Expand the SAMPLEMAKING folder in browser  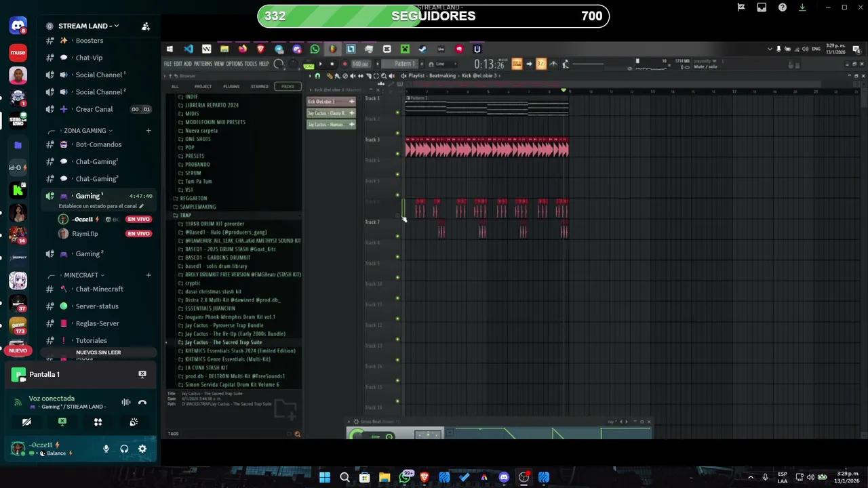pyautogui.click(x=197, y=207)
